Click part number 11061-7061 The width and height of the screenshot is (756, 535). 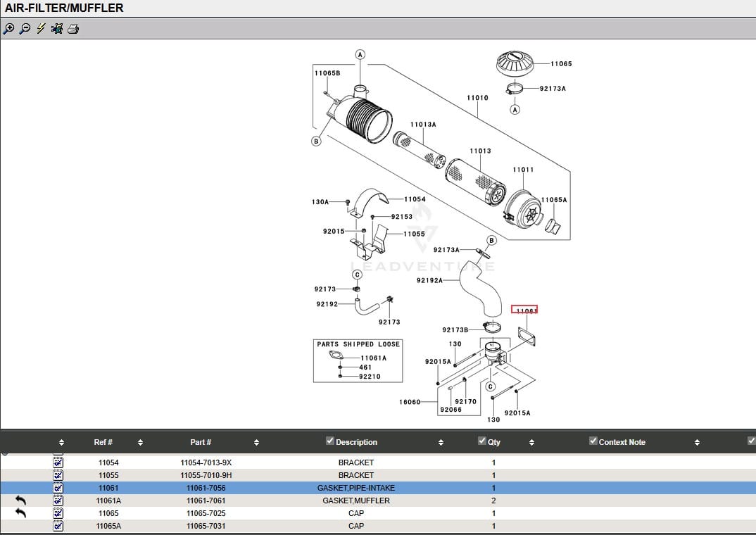click(x=206, y=501)
